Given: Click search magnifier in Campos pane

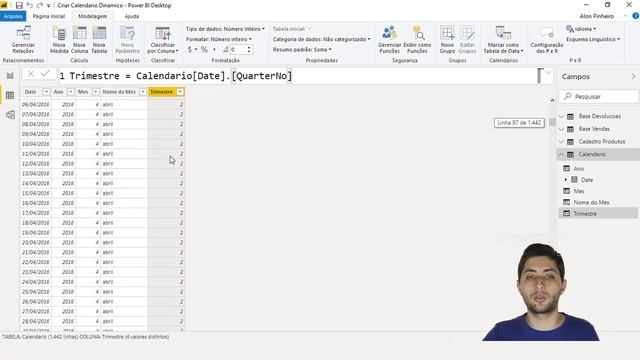Looking at the screenshot, I should coord(567,96).
